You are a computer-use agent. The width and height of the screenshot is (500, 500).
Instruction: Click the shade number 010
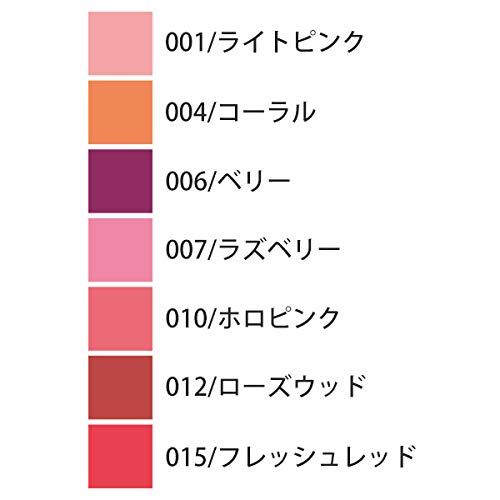tap(187, 319)
